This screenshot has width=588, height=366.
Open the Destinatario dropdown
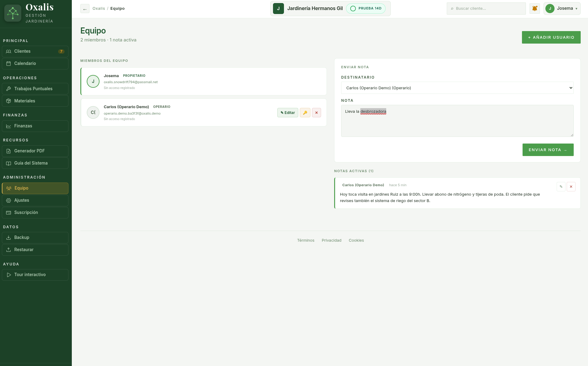tap(457, 88)
